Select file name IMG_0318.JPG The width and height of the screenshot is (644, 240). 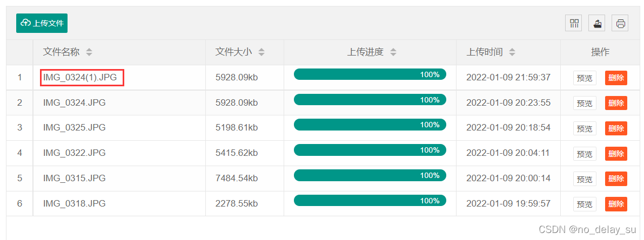pos(75,203)
